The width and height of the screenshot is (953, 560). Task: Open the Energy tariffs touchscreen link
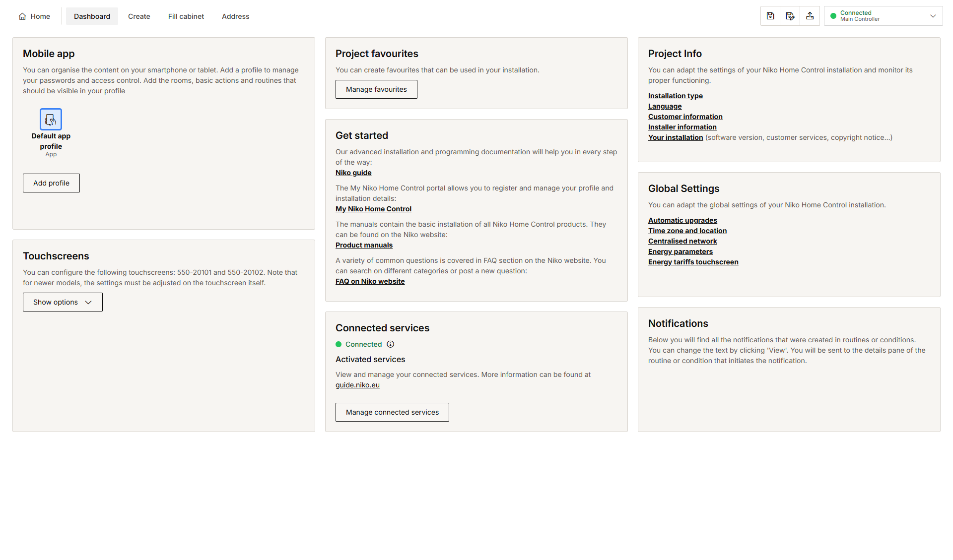693,262
